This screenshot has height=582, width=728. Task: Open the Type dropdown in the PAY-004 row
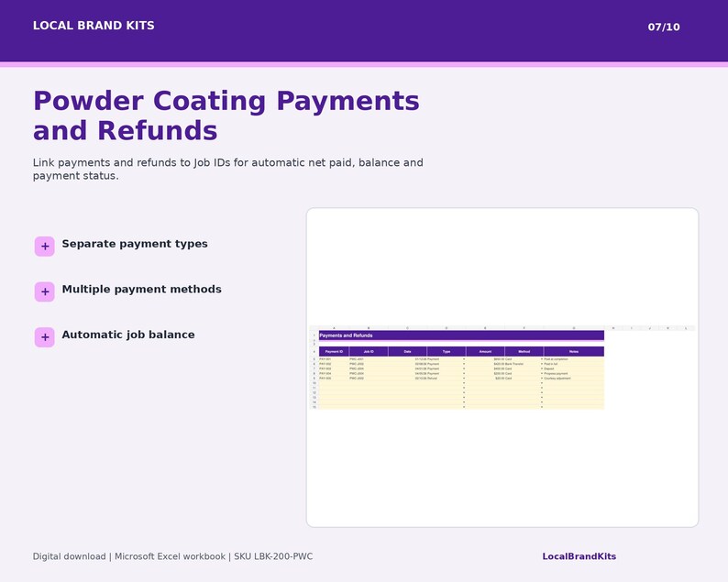point(464,374)
